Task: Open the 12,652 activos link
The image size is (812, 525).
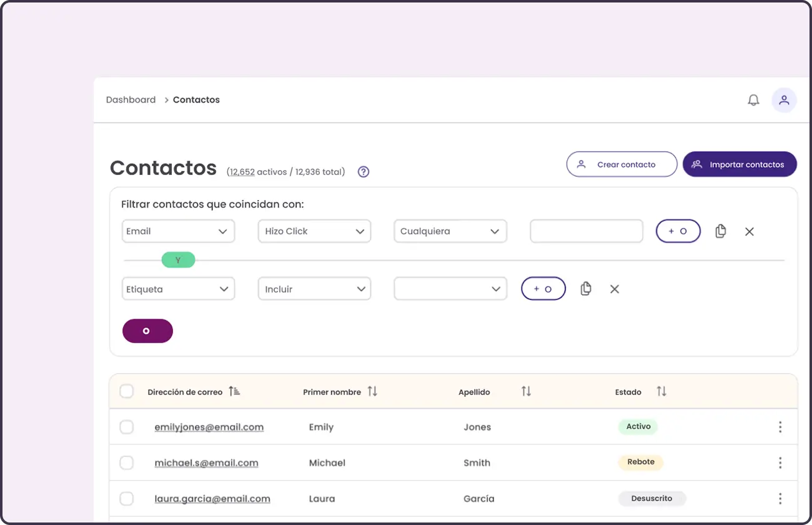Action: click(242, 171)
